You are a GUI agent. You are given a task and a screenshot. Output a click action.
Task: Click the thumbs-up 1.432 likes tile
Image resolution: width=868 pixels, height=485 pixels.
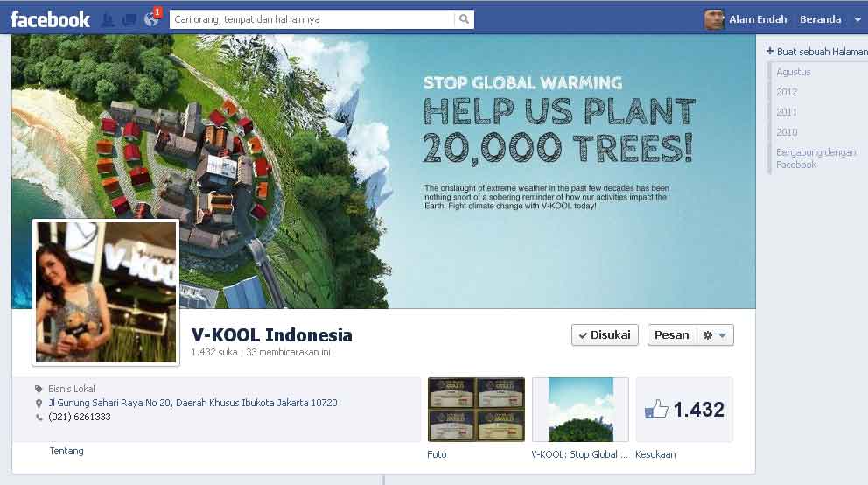click(684, 410)
